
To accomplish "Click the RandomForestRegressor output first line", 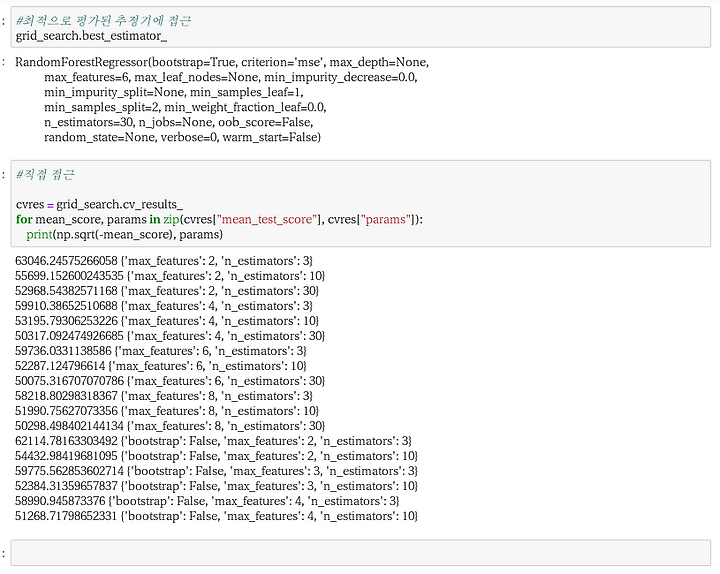I will pyautogui.click(x=222, y=62).
